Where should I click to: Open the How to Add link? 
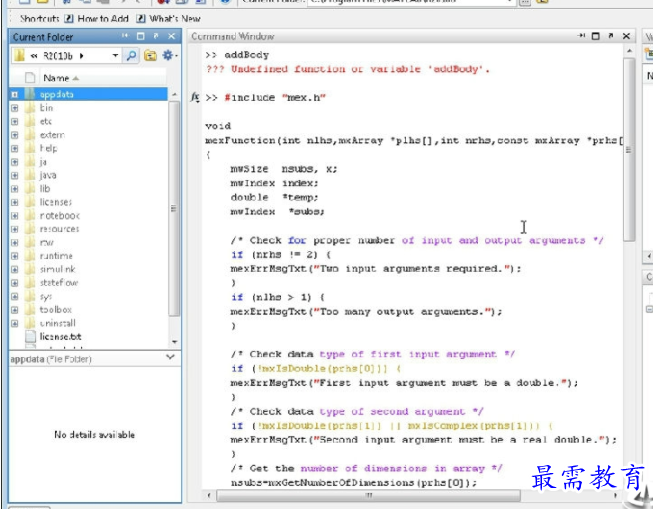pyautogui.click(x=103, y=19)
